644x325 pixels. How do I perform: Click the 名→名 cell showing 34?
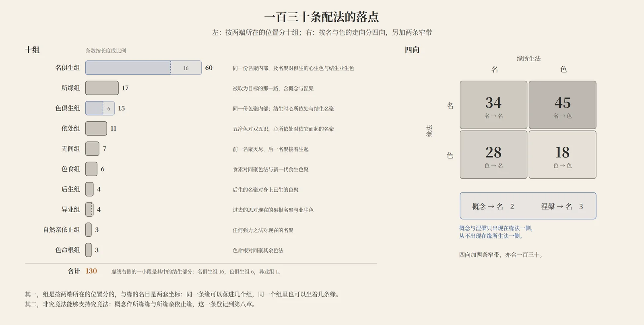click(493, 105)
